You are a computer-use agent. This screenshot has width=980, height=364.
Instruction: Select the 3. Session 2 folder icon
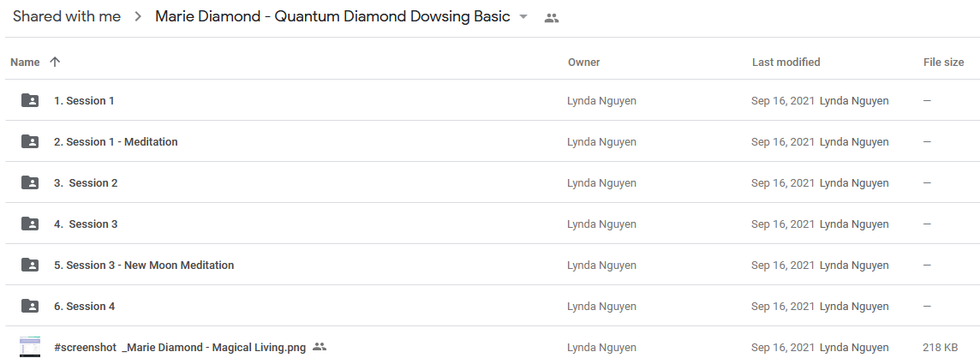pyautogui.click(x=30, y=183)
